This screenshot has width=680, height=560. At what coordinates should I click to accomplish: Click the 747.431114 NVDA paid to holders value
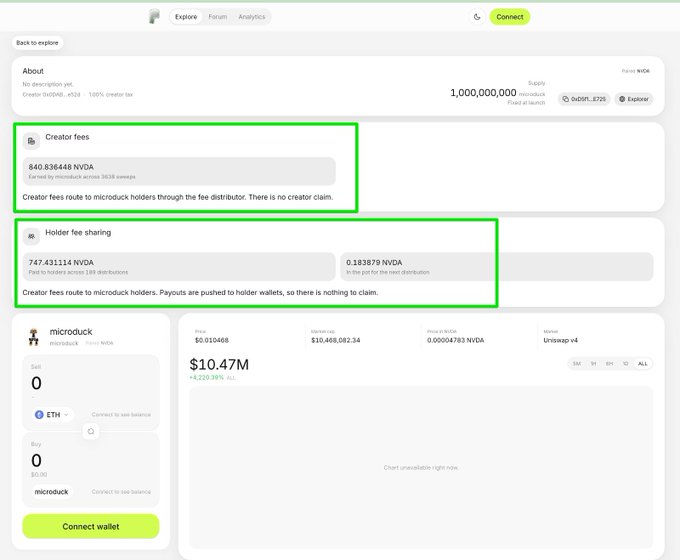click(61, 262)
